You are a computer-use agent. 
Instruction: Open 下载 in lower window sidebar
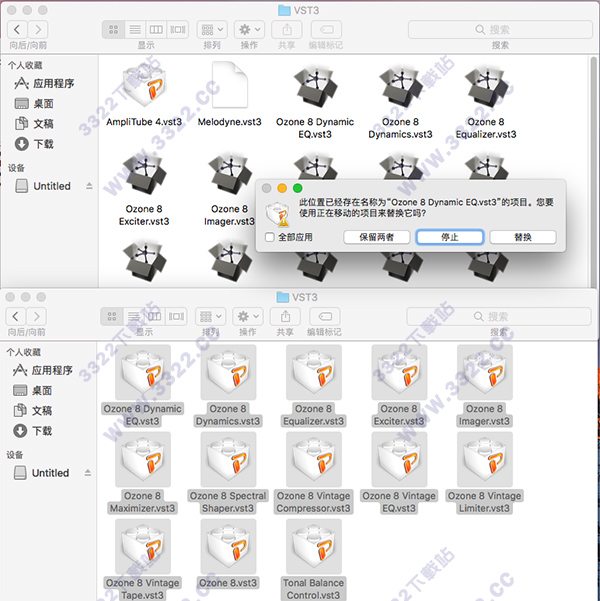tap(32, 431)
